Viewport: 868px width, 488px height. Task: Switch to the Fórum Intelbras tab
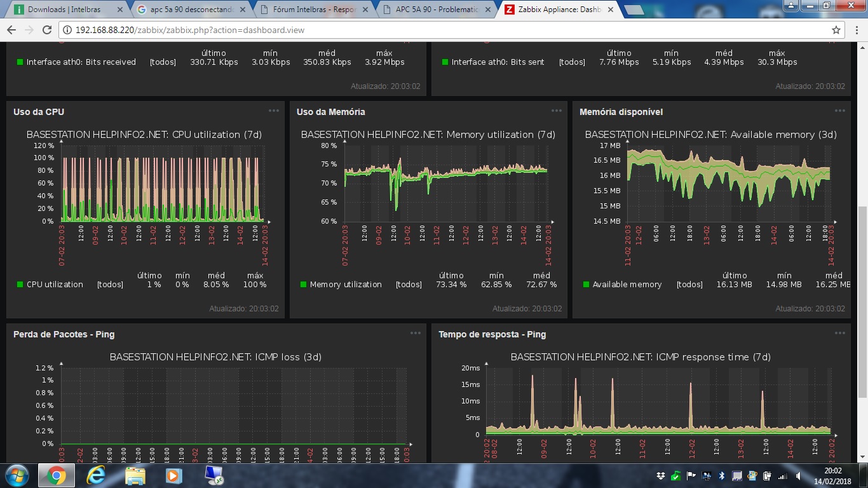click(x=313, y=10)
